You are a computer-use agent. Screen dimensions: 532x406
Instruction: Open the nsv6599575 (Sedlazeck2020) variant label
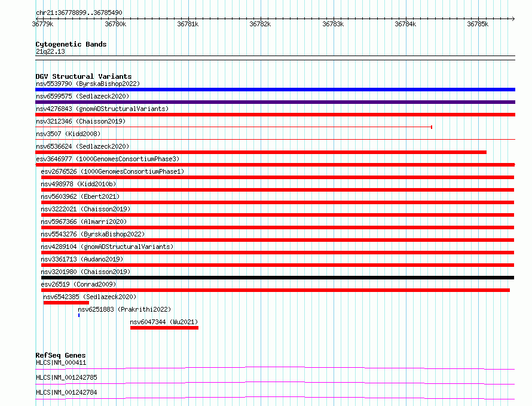(x=82, y=96)
